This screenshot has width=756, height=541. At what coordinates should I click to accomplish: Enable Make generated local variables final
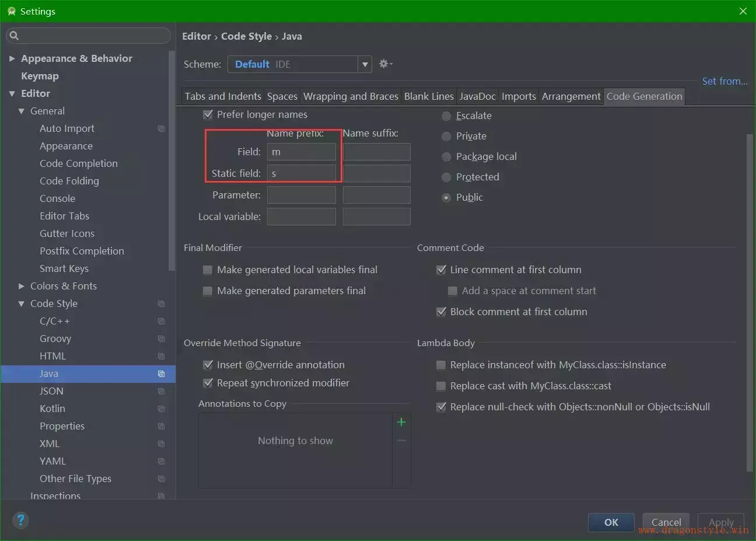click(208, 270)
